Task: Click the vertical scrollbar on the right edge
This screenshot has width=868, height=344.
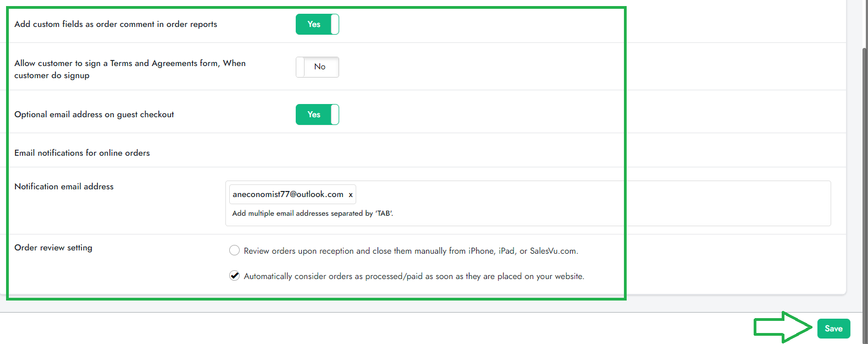Action: [x=865, y=165]
